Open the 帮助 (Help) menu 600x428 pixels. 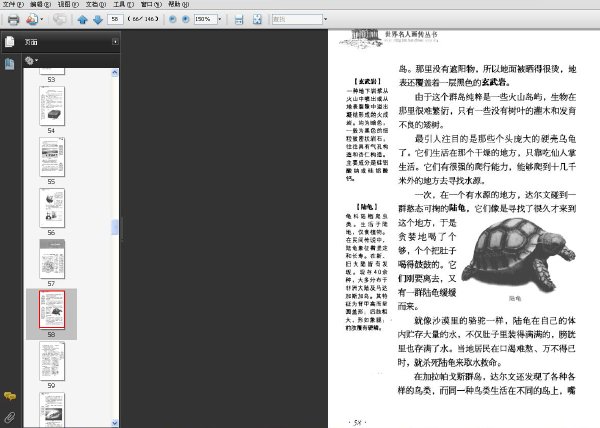point(178,4)
